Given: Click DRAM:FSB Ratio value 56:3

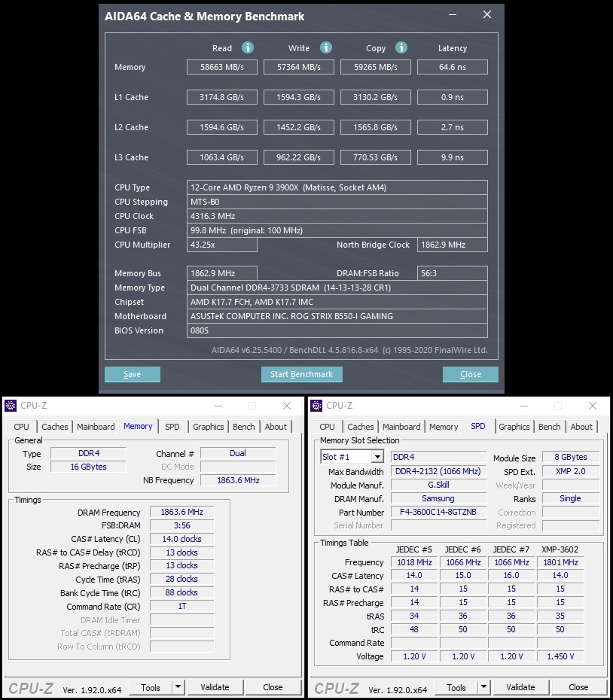Looking at the screenshot, I should tap(453, 273).
